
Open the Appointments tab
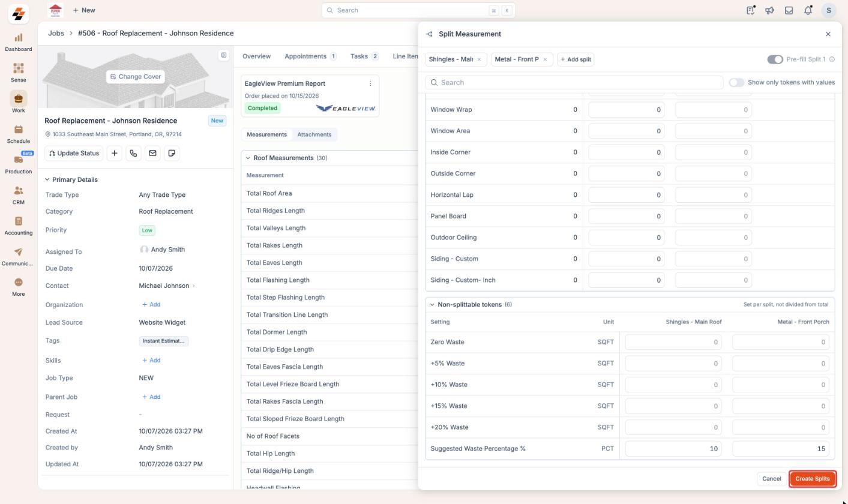coord(310,56)
